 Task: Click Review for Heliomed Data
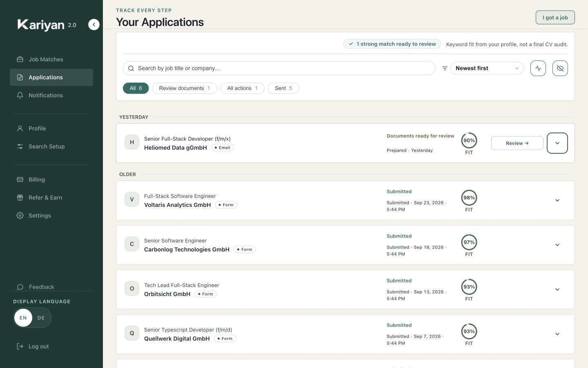click(517, 143)
